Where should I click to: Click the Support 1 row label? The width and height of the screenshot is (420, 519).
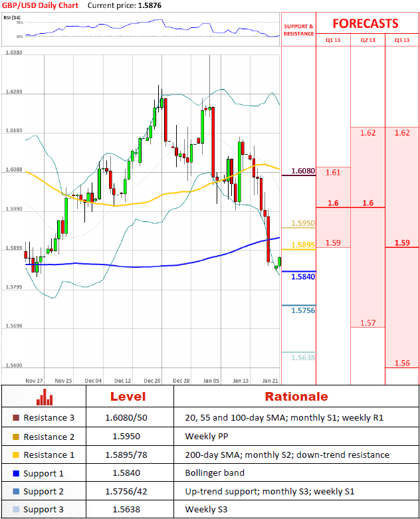point(43,474)
